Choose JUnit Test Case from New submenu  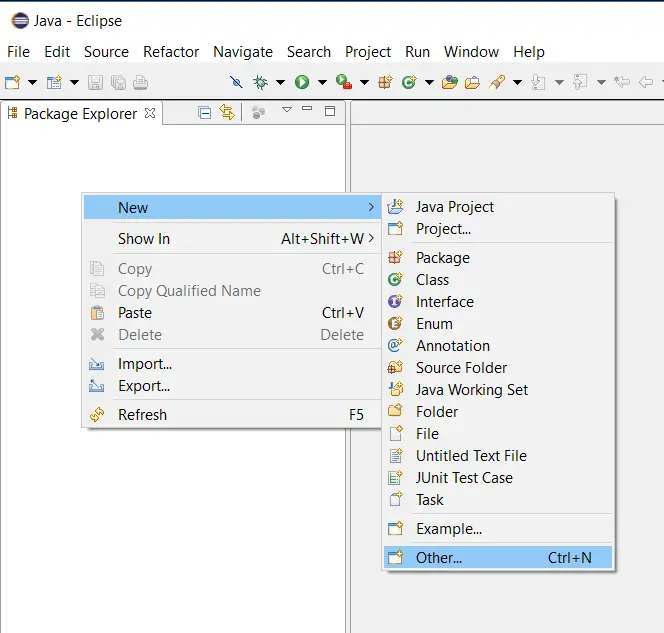click(498, 478)
